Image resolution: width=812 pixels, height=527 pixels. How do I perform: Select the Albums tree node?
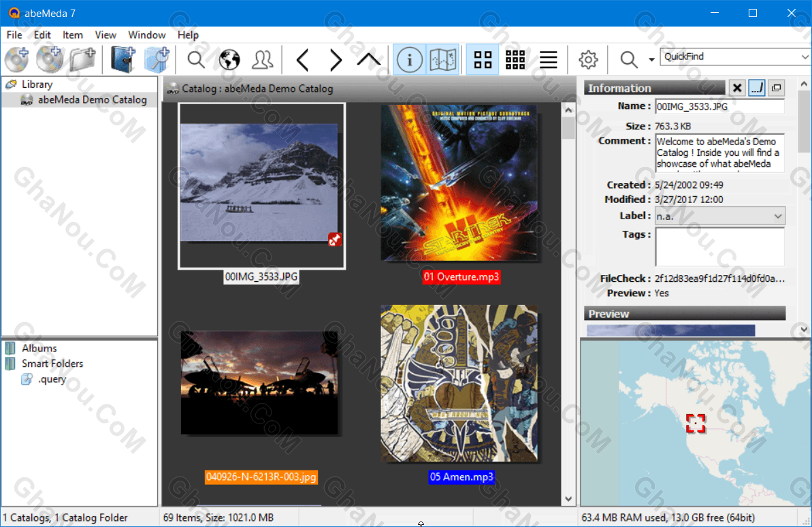pos(39,348)
